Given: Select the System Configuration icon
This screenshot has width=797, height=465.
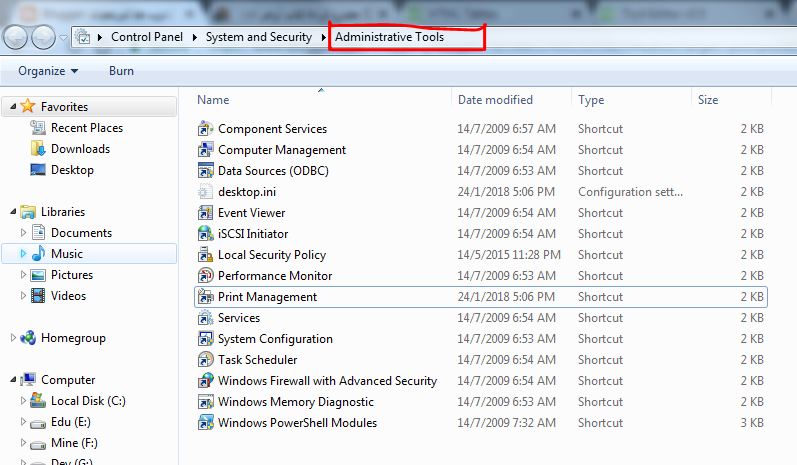Looking at the screenshot, I should pyautogui.click(x=205, y=338).
